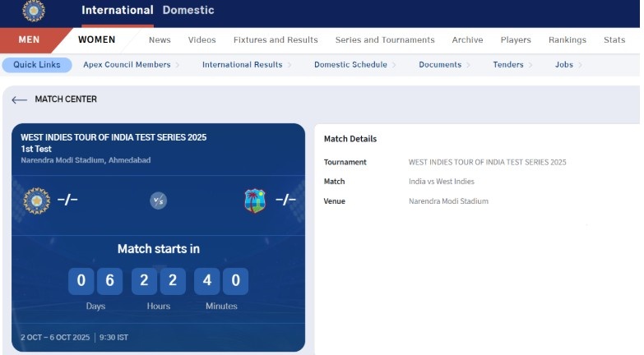Open the Players menu item

coord(516,39)
